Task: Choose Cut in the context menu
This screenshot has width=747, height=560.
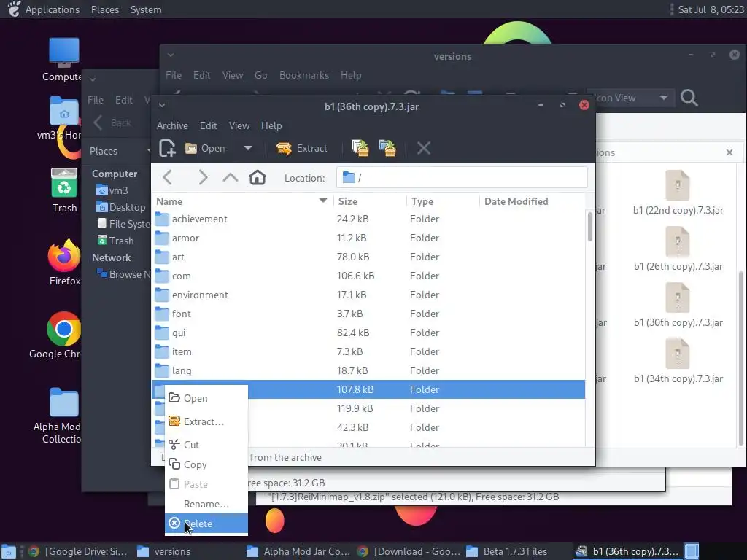Action: [x=206, y=445]
